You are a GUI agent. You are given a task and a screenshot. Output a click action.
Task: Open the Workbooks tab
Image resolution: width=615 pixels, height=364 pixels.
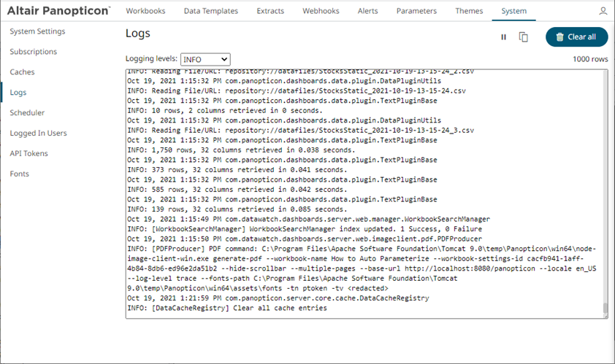coord(145,12)
